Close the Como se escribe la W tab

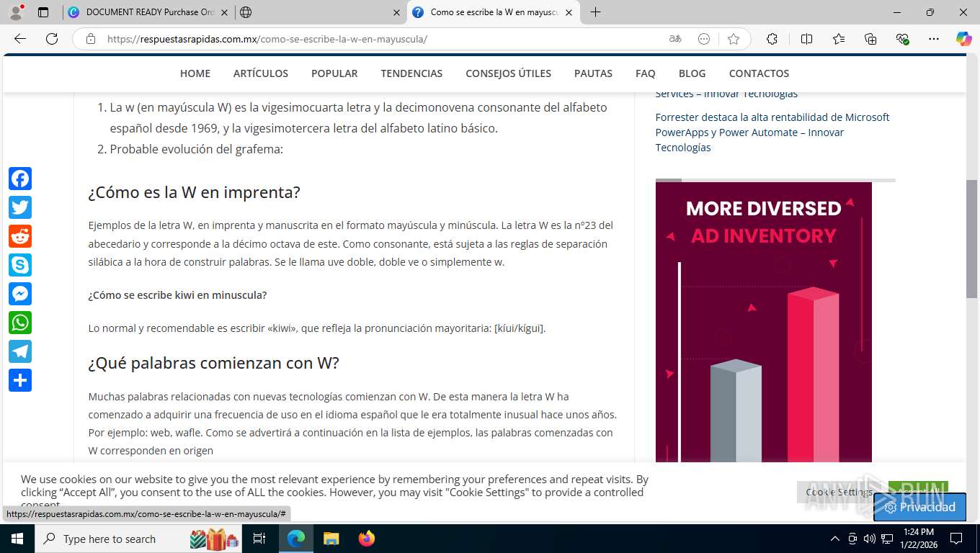point(569,12)
